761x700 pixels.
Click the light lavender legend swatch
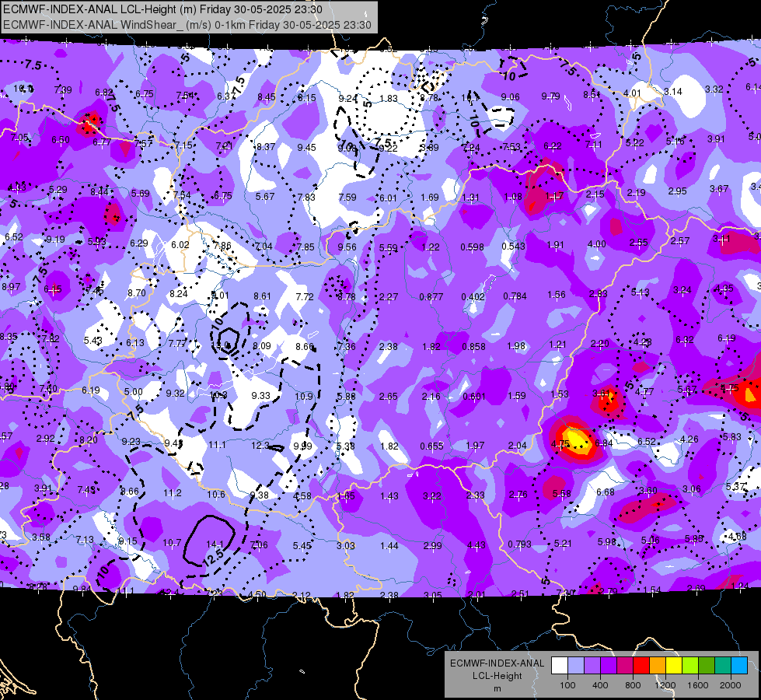[x=576, y=666]
